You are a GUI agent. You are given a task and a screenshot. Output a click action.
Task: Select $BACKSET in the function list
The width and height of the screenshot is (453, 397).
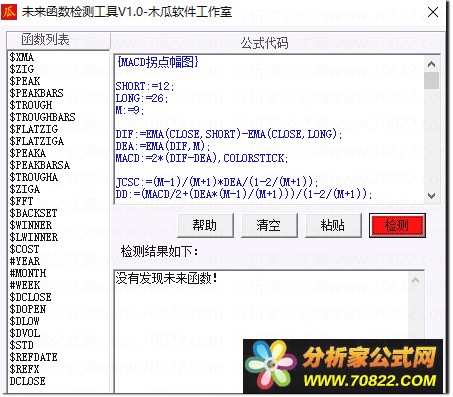[x=33, y=213]
